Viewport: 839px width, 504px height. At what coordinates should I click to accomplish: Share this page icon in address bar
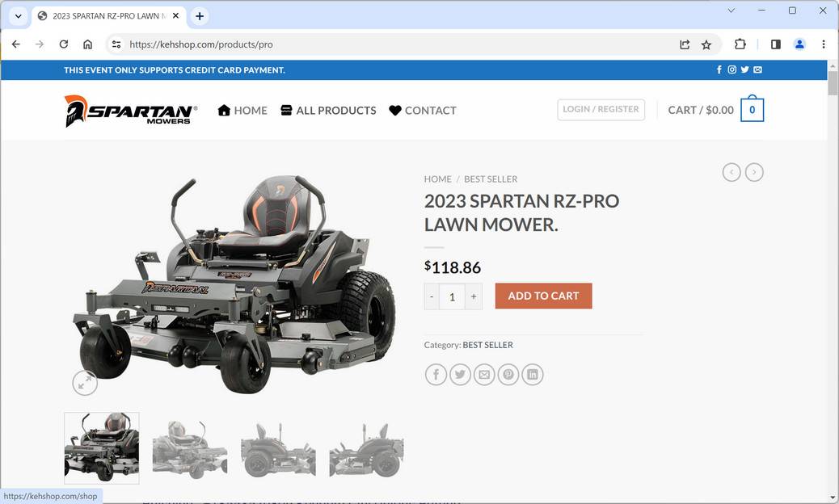685,44
